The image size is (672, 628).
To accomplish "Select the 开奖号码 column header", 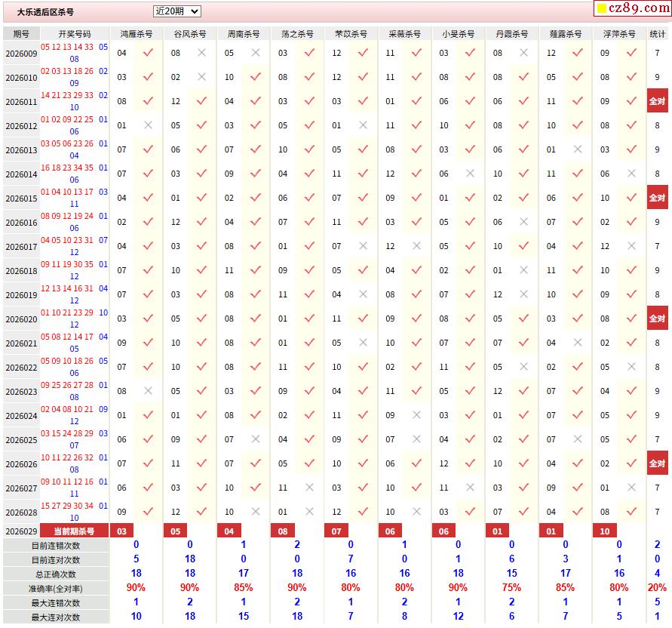I will tap(74, 34).
